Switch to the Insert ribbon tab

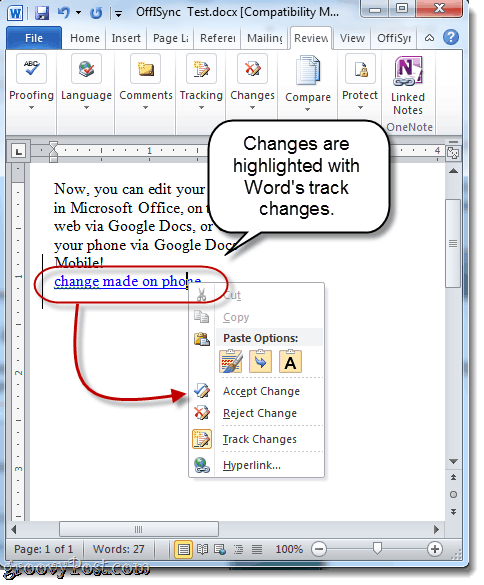126,38
